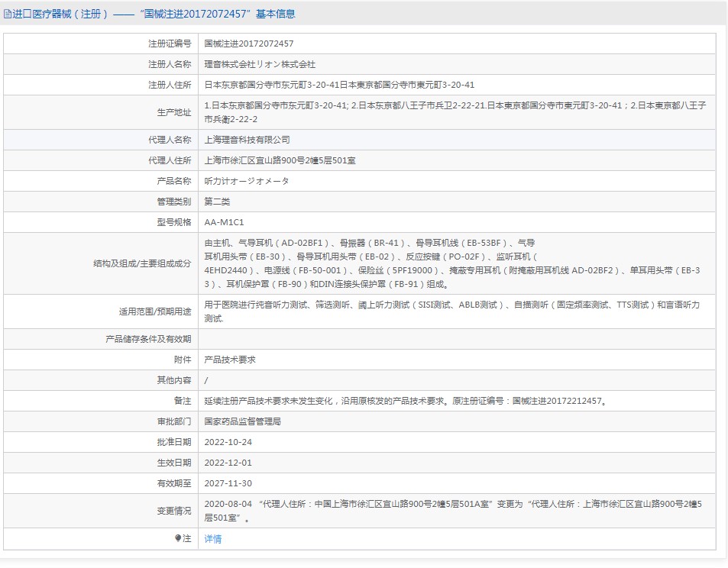Click the 附件 value 产品技术要求
Image resolution: width=728 pixels, height=568 pixels.
coord(230,360)
